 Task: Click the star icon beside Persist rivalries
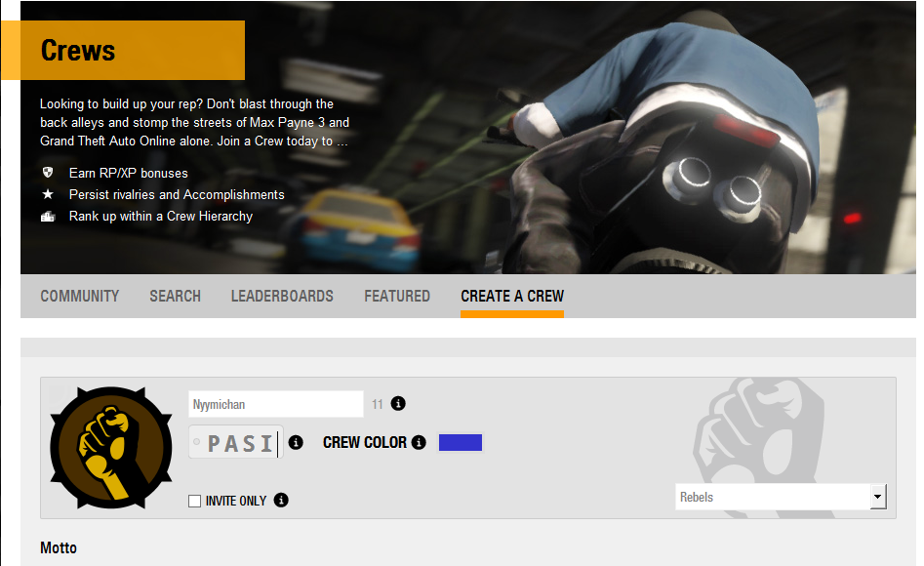pyautogui.click(x=47, y=194)
